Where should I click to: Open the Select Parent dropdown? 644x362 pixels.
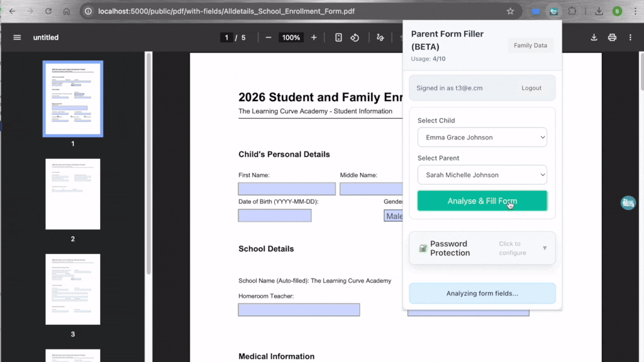click(482, 175)
